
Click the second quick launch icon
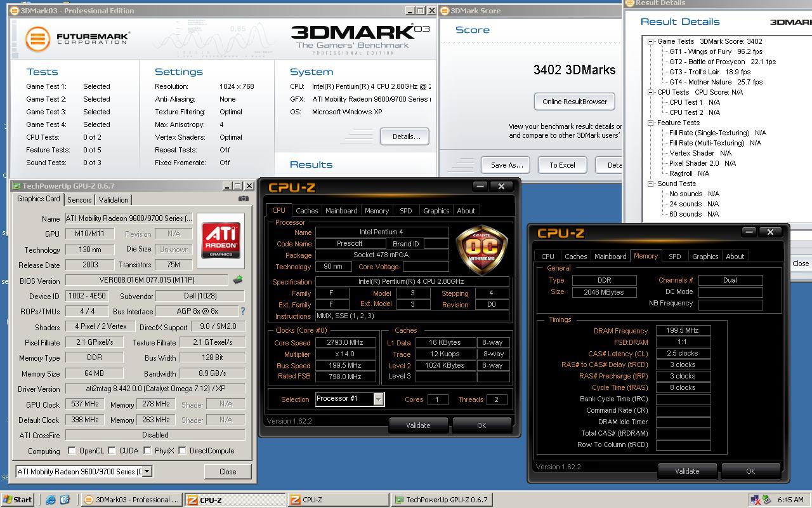pos(65,500)
